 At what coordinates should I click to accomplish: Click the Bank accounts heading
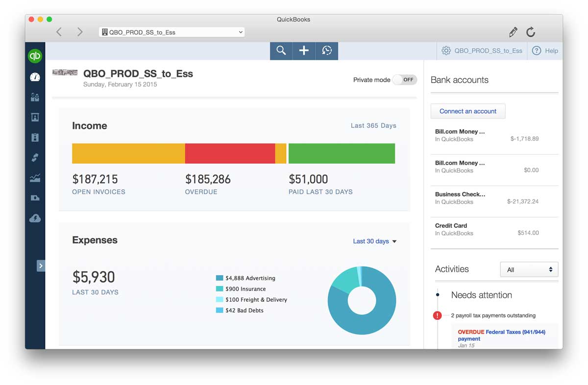pos(460,80)
